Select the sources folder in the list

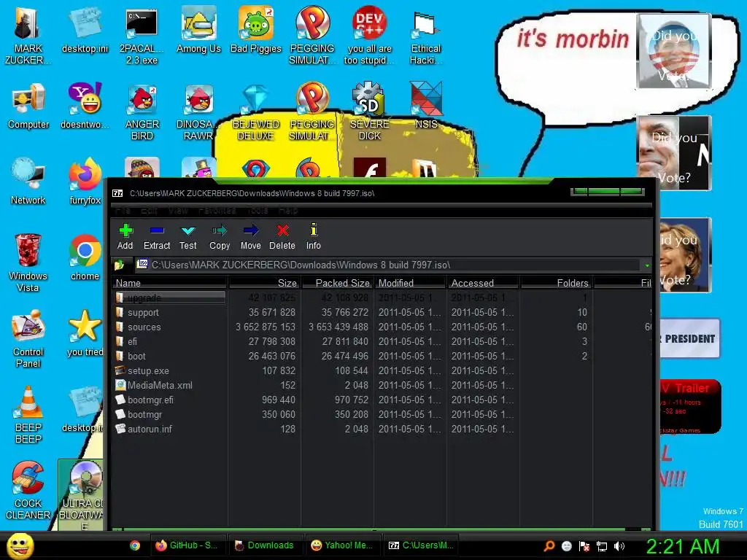coord(382,327)
